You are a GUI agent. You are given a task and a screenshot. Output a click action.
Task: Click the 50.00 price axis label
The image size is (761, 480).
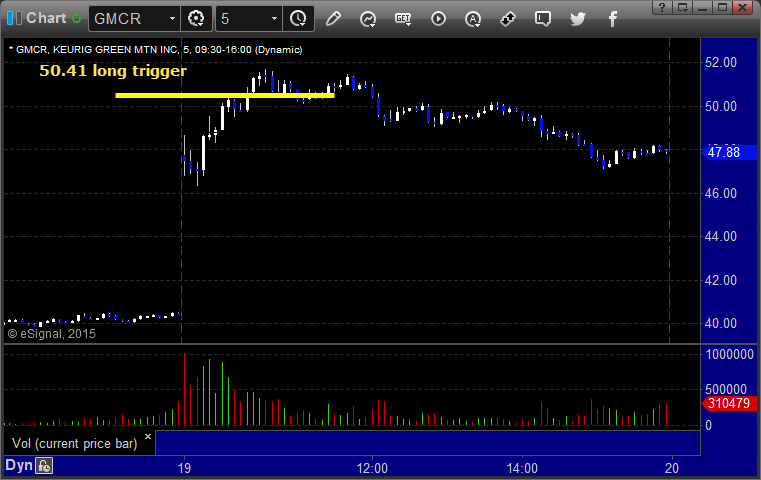721,106
